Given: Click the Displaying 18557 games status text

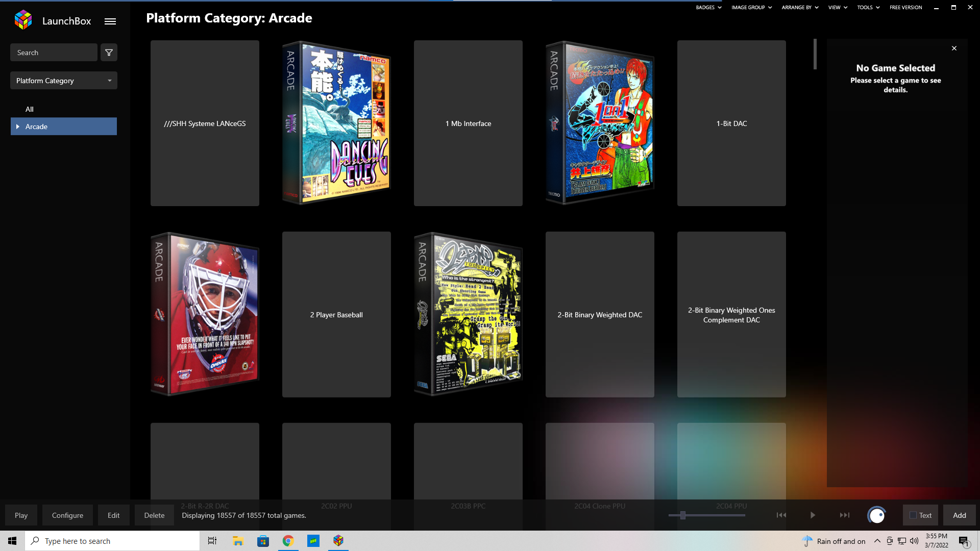Looking at the screenshot, I should click(244, 515).
